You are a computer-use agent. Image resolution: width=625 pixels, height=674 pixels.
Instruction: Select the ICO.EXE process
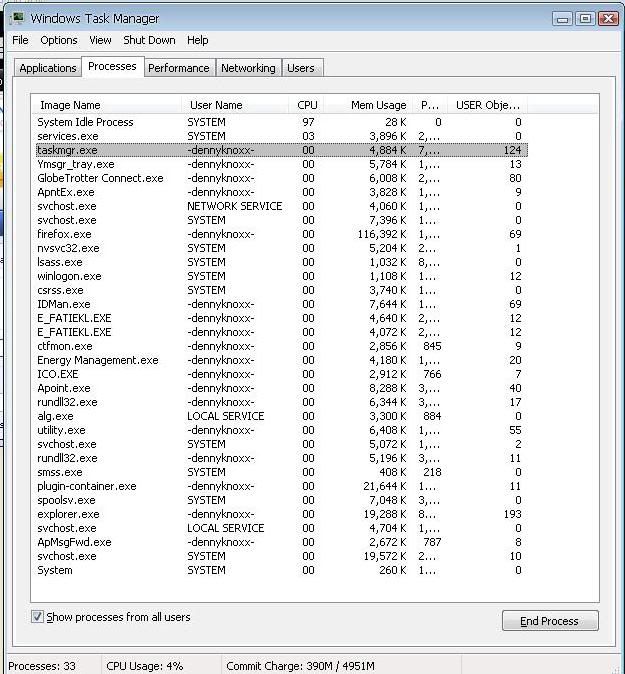(x=282, y=374)
